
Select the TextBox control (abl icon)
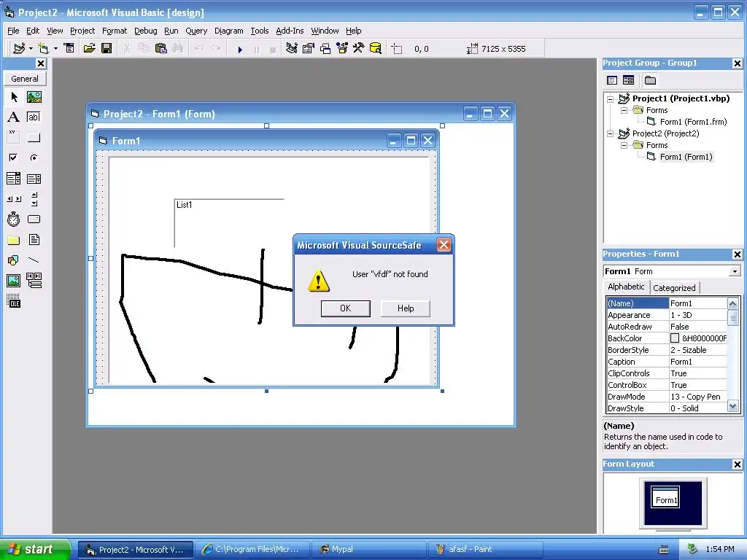pos(34,117)
